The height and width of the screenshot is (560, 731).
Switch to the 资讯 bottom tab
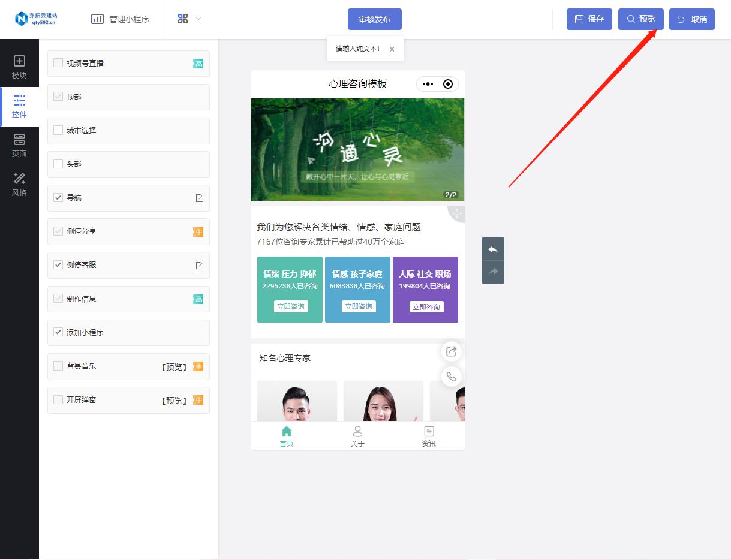pyautogui.click(x=429, y=436)
